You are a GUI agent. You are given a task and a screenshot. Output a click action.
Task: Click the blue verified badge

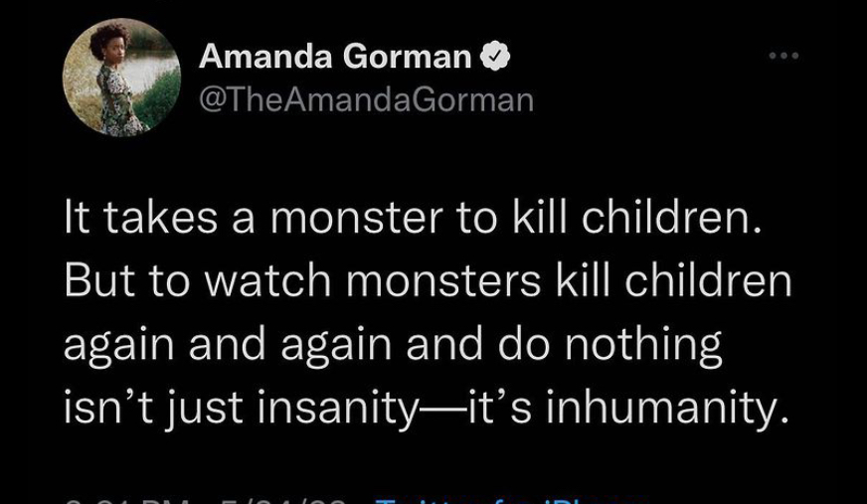click(495, 58)
